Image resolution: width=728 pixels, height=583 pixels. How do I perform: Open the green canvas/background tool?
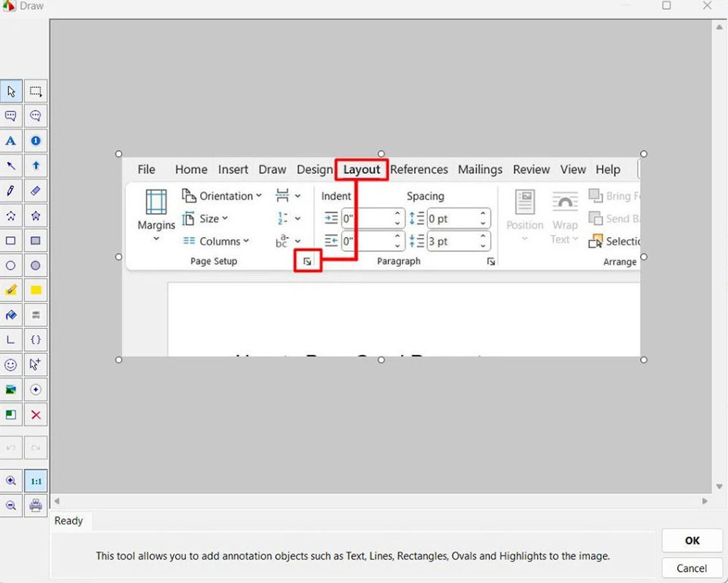click(11, 415)
